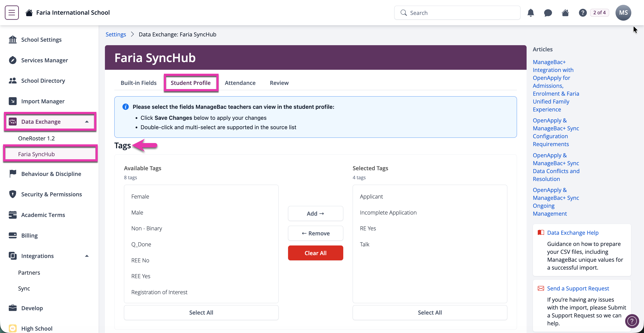Viewport: 644px width, 333px height.
Task: Open the notifications bell
Action: [x=531, y=13]
